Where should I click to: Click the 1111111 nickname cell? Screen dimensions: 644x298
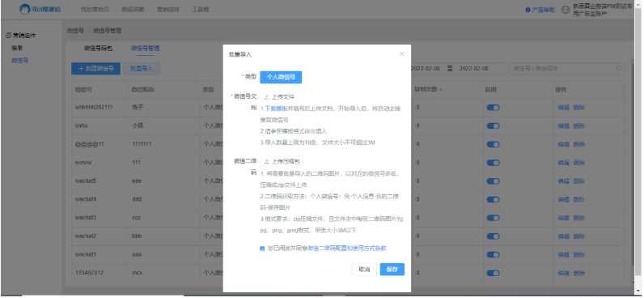[142, 144]
